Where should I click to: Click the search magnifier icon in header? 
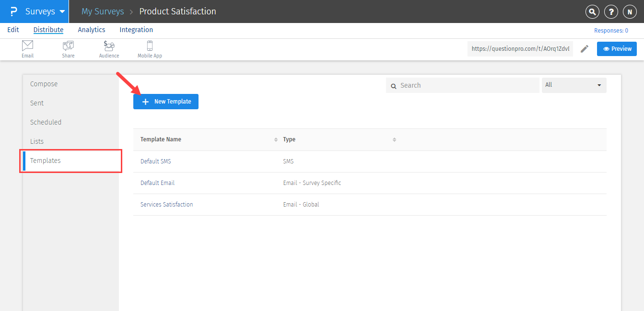click(x=593, y=12)
